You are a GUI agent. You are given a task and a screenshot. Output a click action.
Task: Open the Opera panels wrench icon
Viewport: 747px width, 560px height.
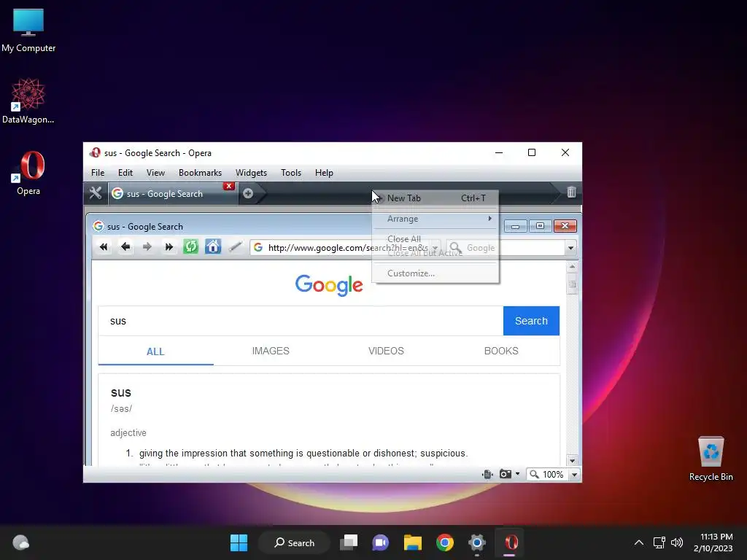(96, 193)
